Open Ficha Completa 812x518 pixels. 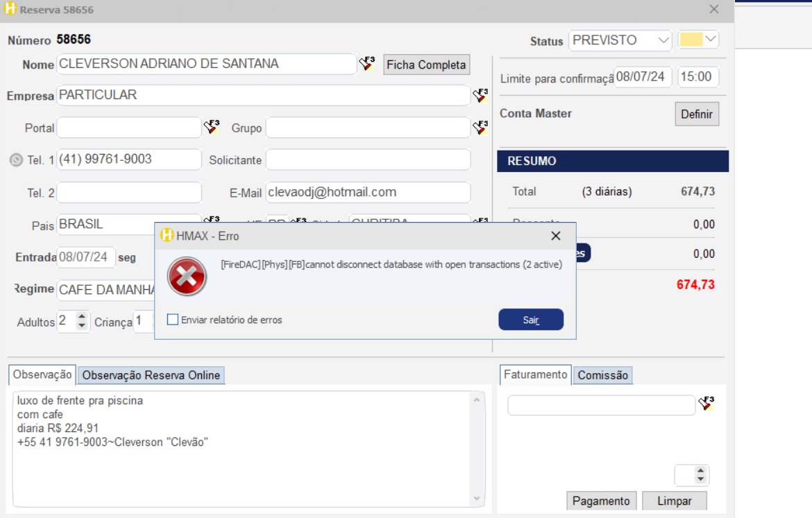click(x=426, y=64)
